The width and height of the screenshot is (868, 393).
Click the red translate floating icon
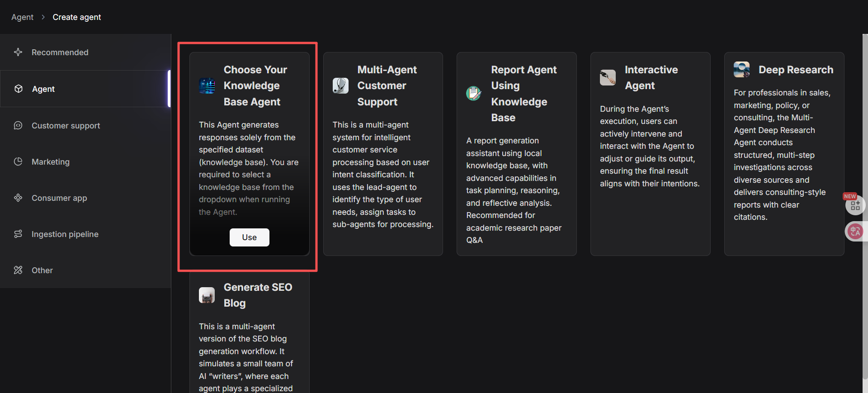(855, 232)
